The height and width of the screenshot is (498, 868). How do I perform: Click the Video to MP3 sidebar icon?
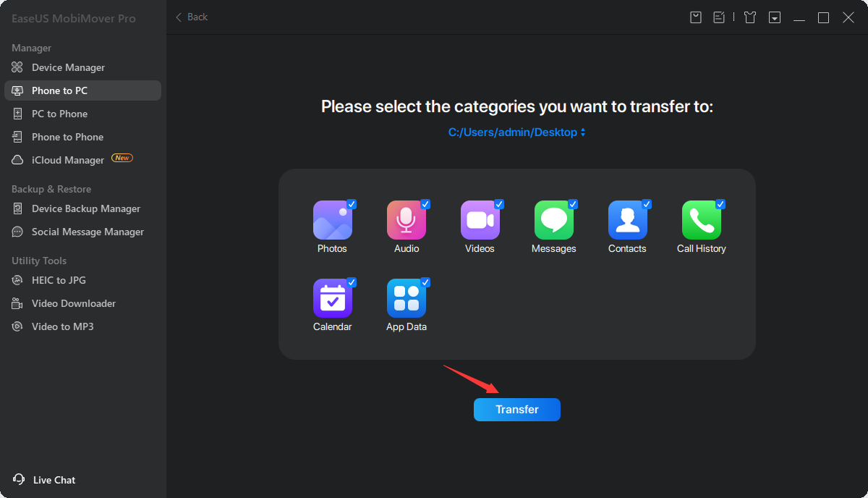(17, 326)
